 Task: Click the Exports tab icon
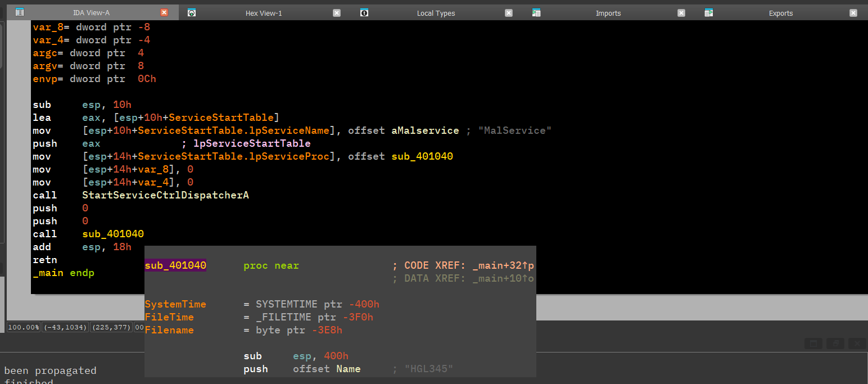coord(709,12)
